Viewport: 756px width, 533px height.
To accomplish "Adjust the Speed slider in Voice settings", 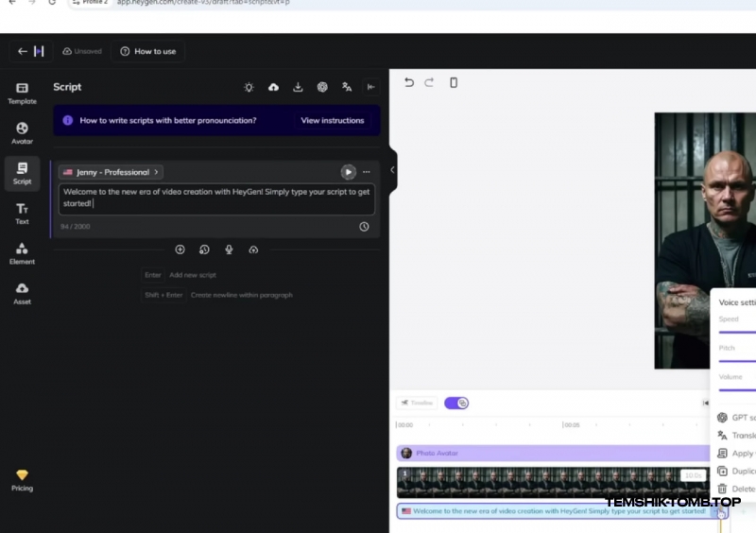I will pyautogui.click(x=737, y=332).
